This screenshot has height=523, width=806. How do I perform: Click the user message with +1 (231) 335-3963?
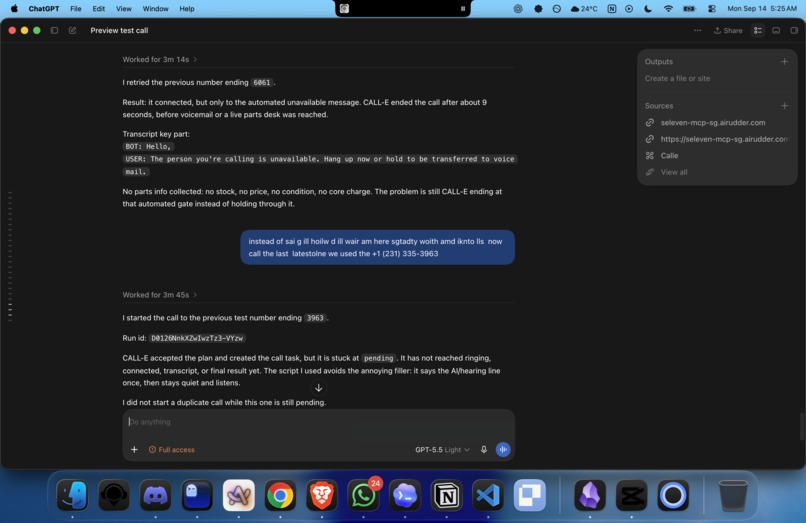pos(377,247)
